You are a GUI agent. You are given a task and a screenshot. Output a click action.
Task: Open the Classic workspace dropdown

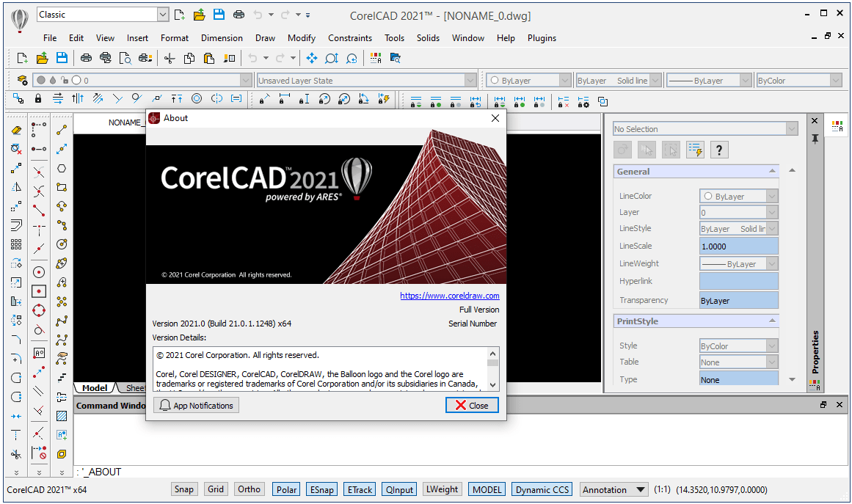click(163, 15)
